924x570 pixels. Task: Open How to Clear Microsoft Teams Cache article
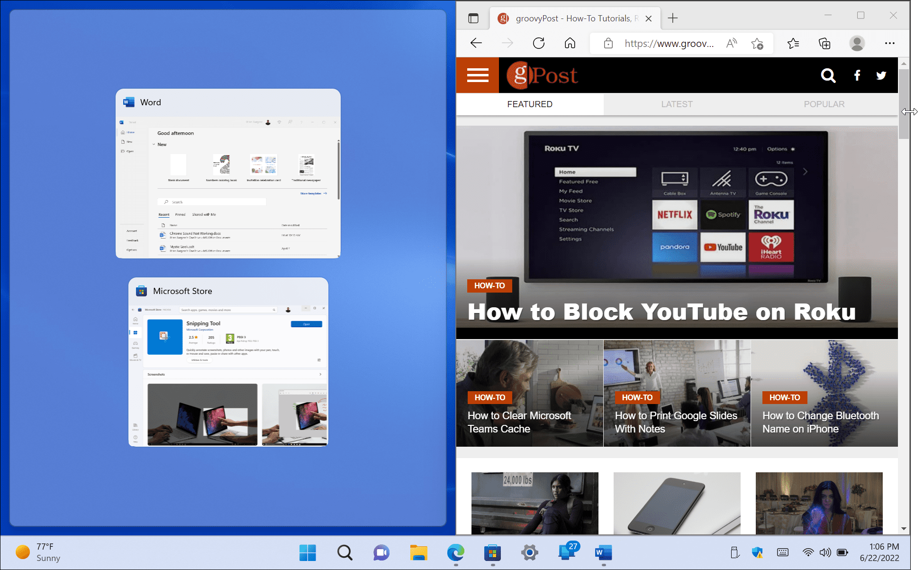519,422
